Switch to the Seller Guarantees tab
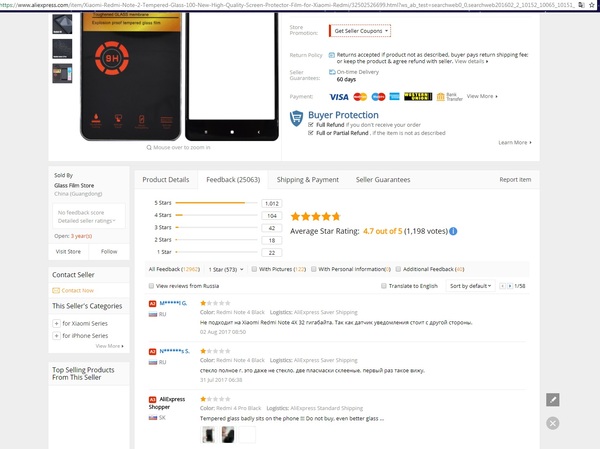The image size is (600, 449). (x=383, y=180)
